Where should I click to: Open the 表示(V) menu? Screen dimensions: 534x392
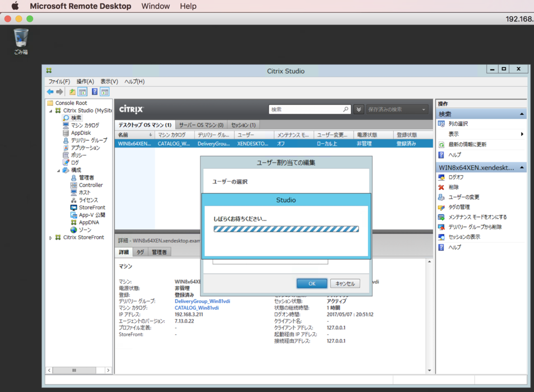click(109, 82)
